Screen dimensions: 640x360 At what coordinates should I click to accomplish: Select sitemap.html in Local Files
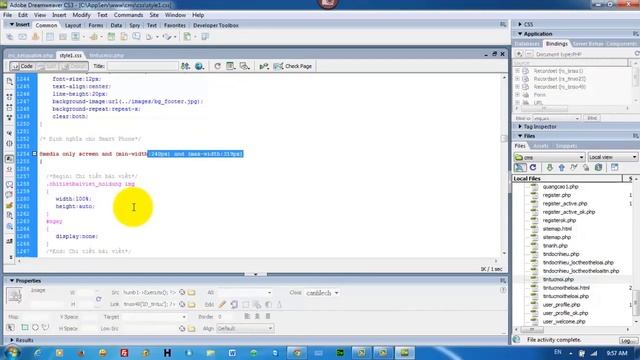(557, 229)
